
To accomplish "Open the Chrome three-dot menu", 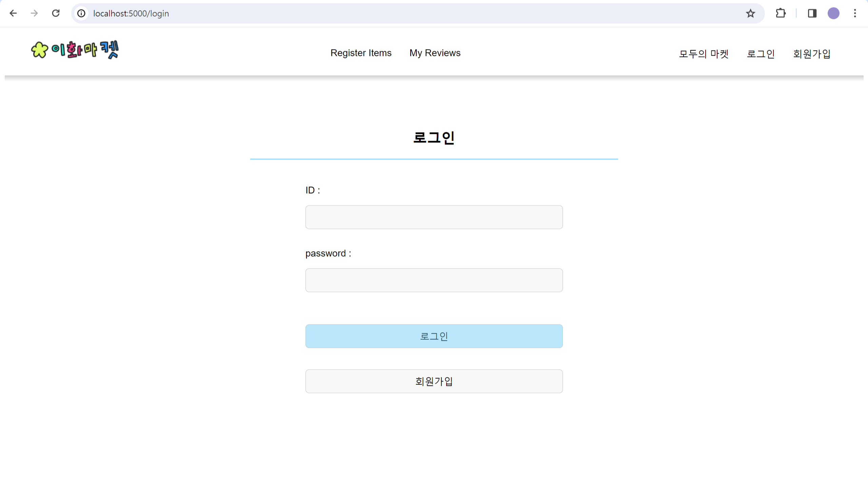I will pyautogui.click(x=855, y=13).
